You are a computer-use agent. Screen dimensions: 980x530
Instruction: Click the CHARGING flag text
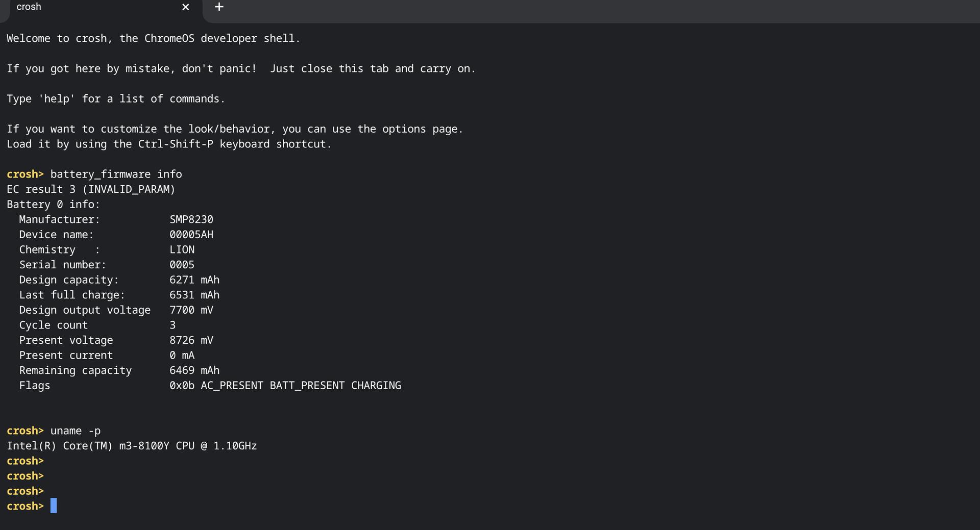pyautogui.click(x=376, y=386)
